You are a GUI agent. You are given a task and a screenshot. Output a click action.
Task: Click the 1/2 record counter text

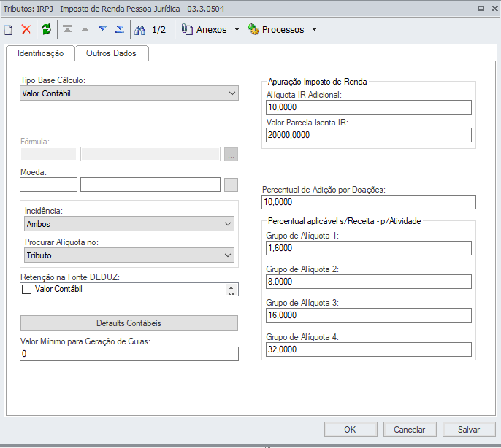click(x=158, y=30)
